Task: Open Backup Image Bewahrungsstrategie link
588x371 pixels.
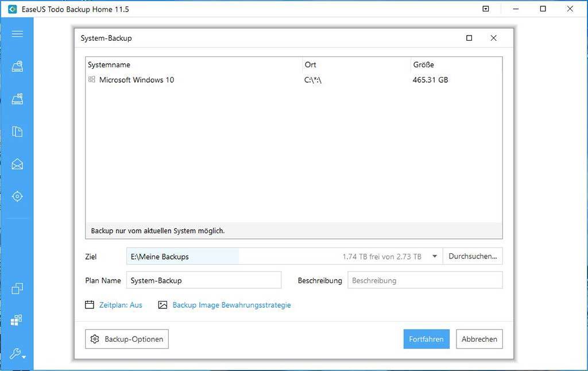Action: click(x=232, y=305)
